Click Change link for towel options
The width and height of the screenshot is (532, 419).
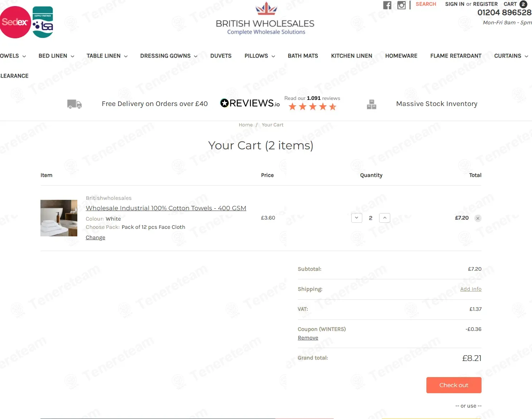pos(95,237)
